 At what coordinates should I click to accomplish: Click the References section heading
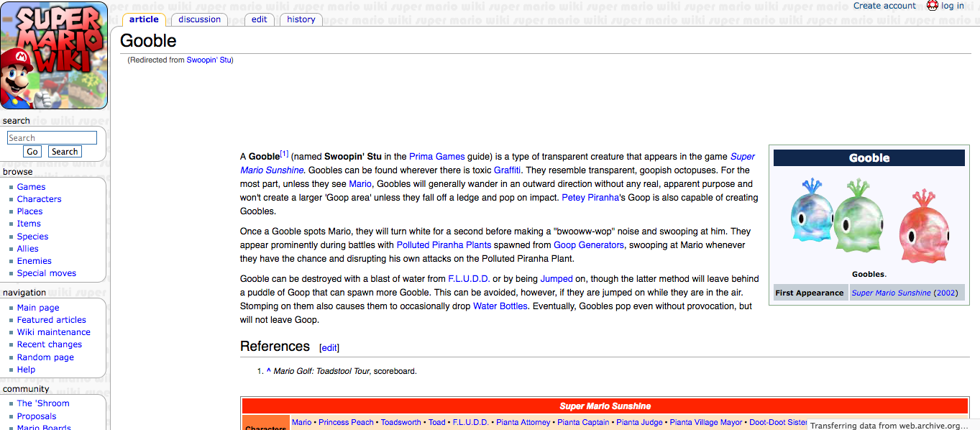point(275,347)
